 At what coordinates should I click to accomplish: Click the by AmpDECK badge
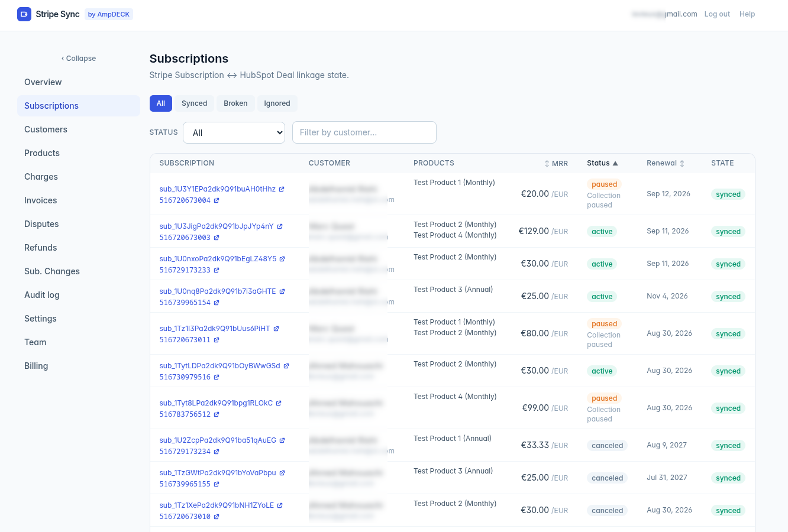109,14
